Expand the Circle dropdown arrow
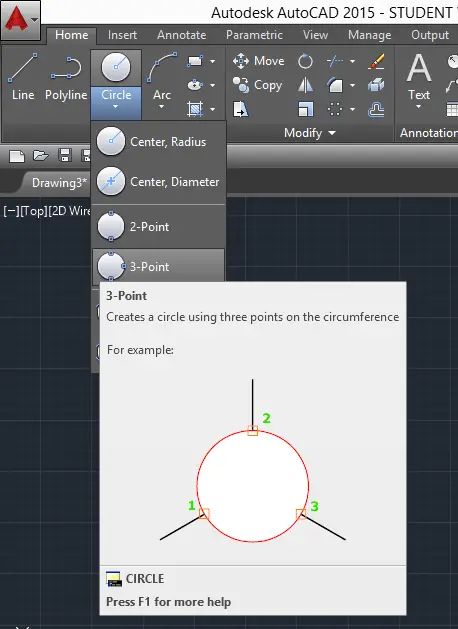The width and height of the screenshot is (458, 629). (x=116, y=107)
